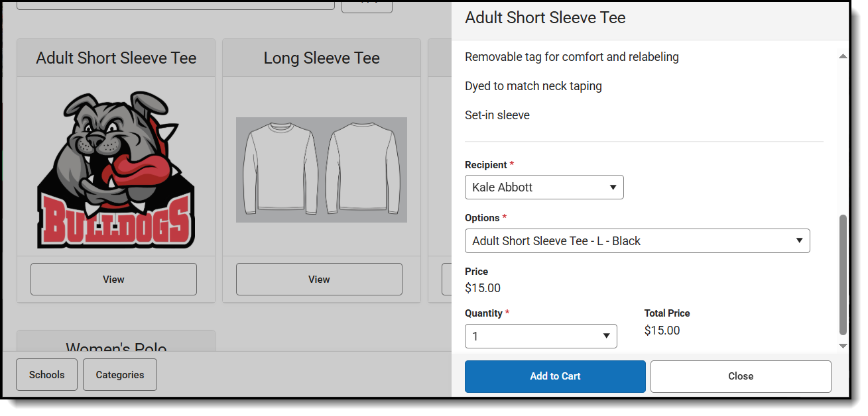Click the Recipient dropdown arrow icon
This screenshot has height=416, width=868.
click(x=613, y=187)
